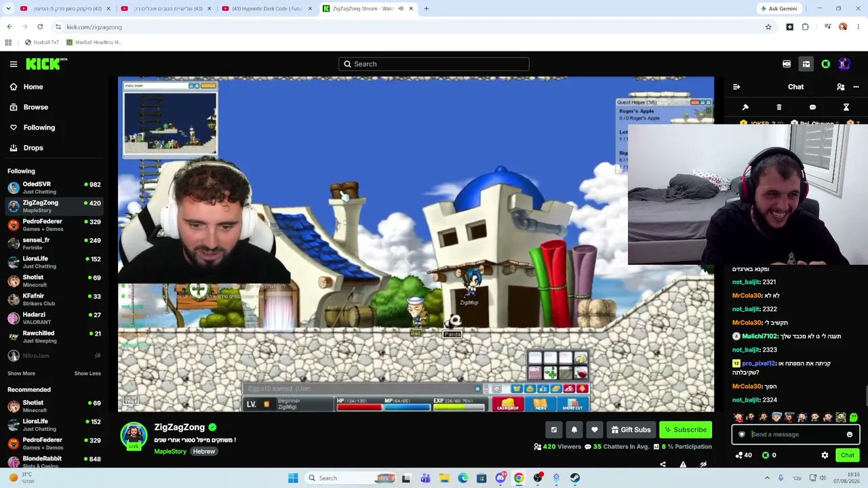Viewport: 868px width, 488px height.
Task: Open the chat users list icon
Action: click(x=841, y=87)
